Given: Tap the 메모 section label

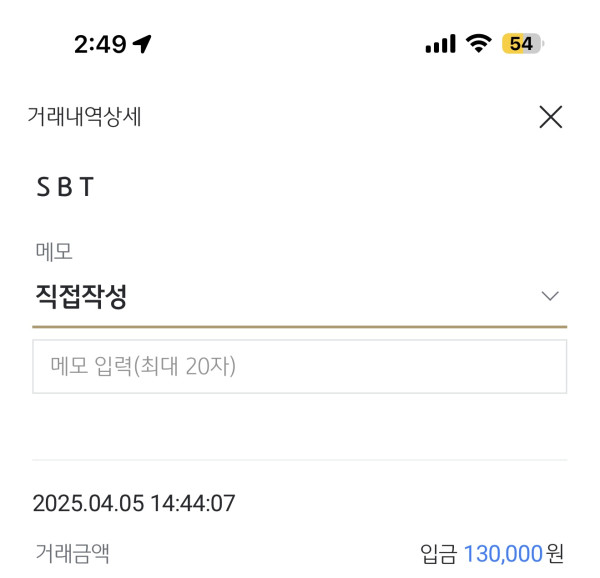Looking at the screenshot, I should (54, 252).
